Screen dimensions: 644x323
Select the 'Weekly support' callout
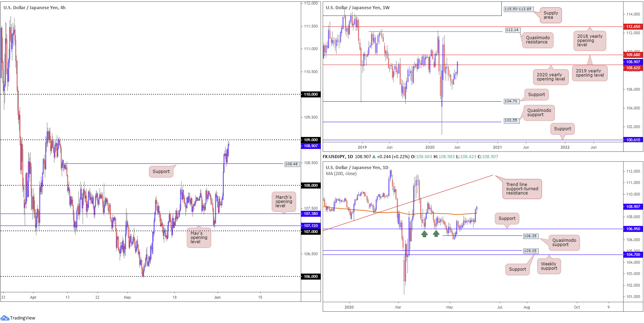[549, 266]
